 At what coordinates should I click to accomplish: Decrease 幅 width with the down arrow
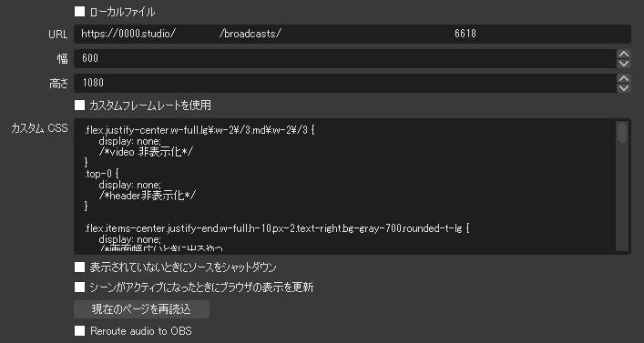pos(623,64)
